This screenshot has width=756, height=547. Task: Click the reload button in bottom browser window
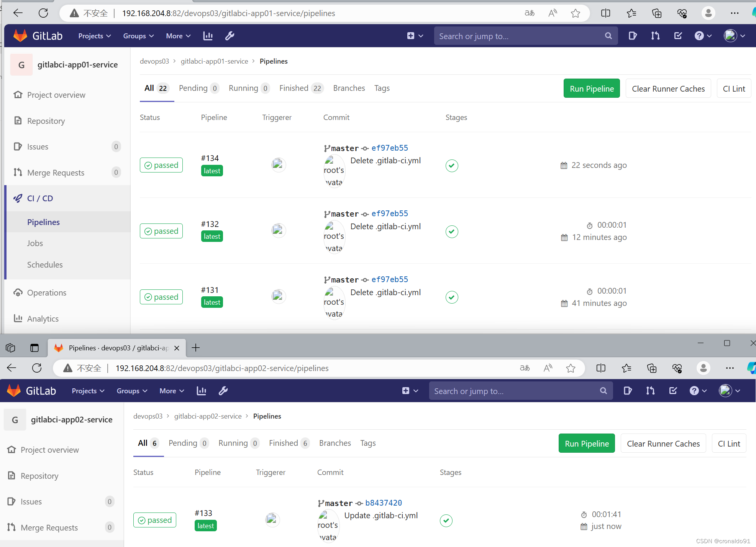tap(37, 368)
